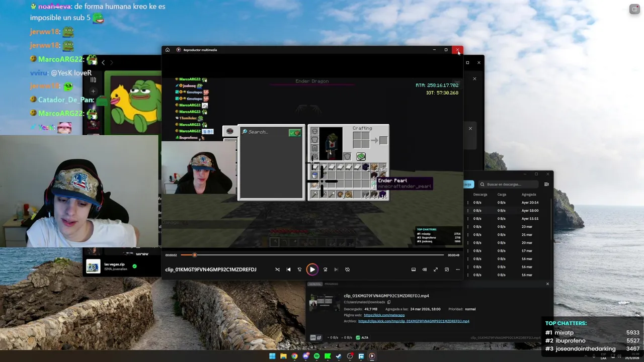The width and height of the screenshot is (644, 362).
Task: Skip back ten seconds in media player
Action: (299, 269)
